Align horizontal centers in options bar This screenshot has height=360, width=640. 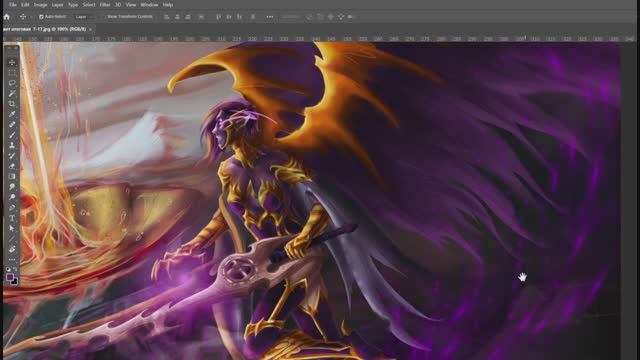[177, 17]
